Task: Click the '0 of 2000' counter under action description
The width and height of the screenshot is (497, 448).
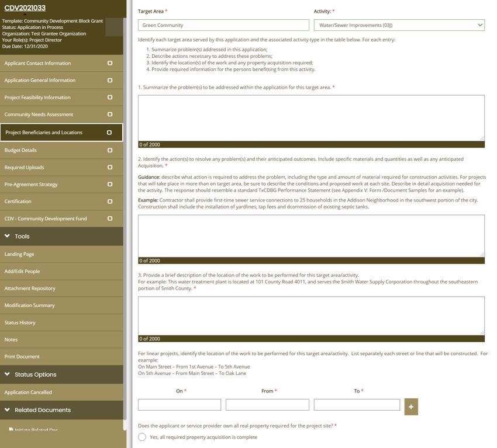Action: 150,261
